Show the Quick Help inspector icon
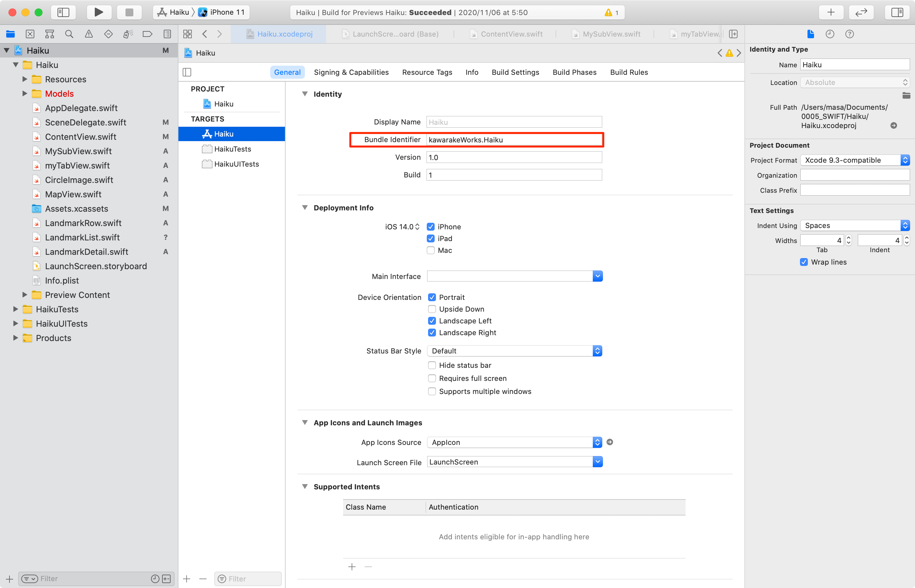 (x=849, y=34)
